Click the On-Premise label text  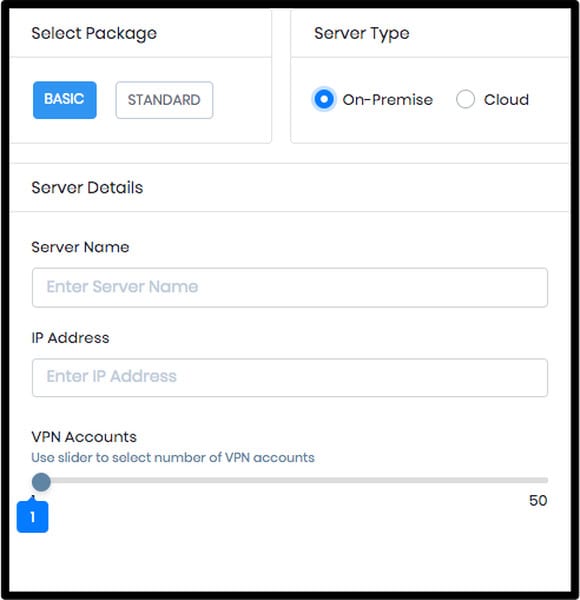click(388, 100)
